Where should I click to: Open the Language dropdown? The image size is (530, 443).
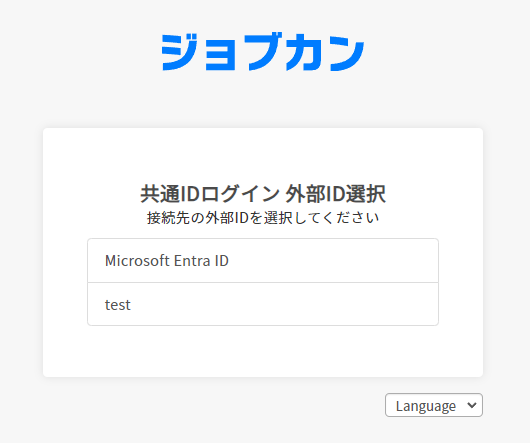(x=434, y=405)
